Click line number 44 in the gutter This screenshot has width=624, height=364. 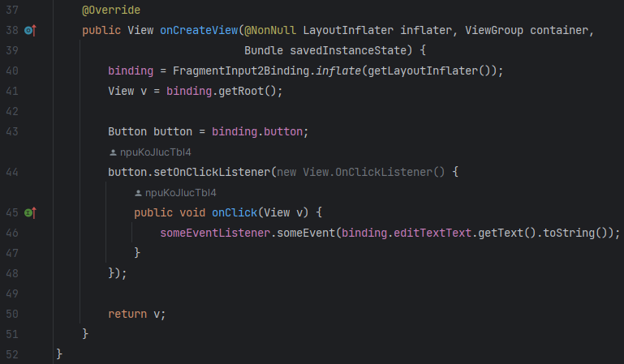(12, 172)
